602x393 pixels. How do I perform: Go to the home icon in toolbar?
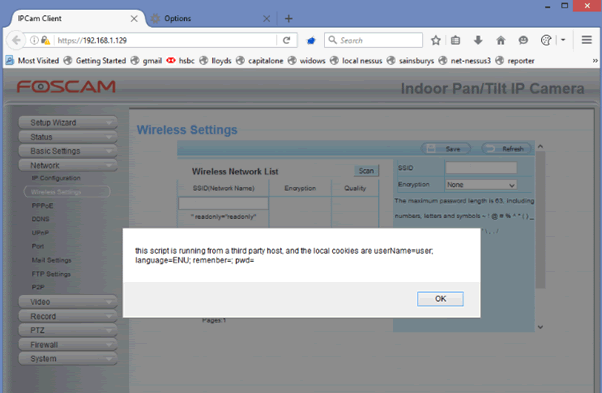[501, 40]
